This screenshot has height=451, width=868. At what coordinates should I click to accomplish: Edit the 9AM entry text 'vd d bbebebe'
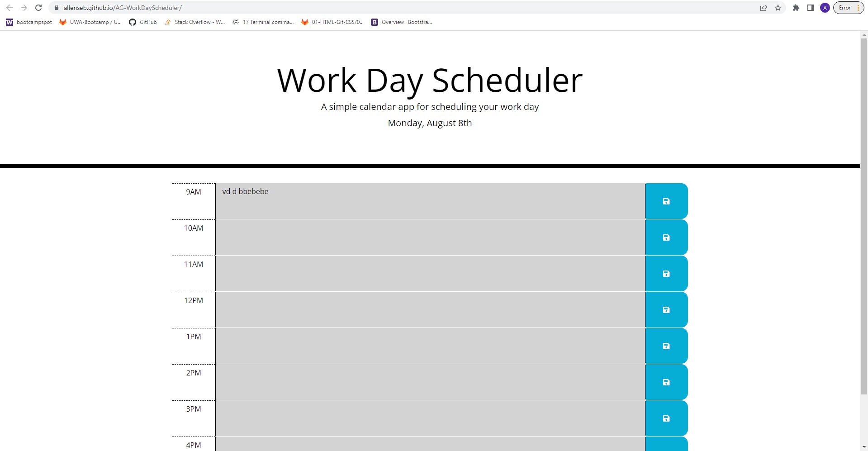click(x=245, y=191)
